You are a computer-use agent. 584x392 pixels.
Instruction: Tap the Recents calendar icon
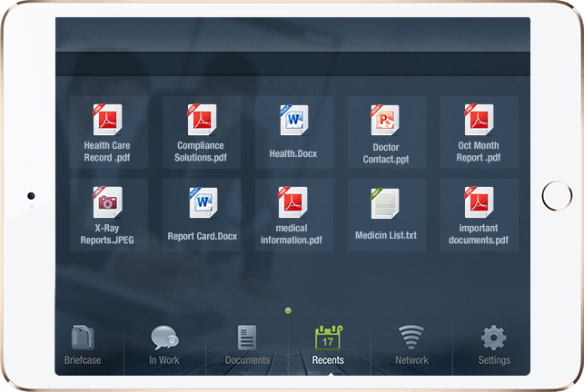point(329,338)
